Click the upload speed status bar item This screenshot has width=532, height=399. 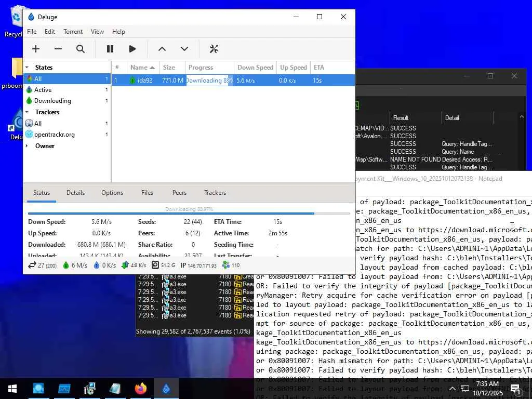pos(104,265)
